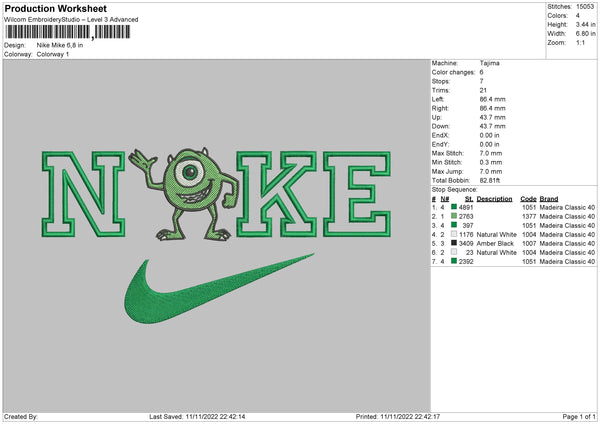Screen dimensions: 600x424
Task: Pick the green swatch beside 397 stitches
Action: pyautogui.click(x=454, y=225)
